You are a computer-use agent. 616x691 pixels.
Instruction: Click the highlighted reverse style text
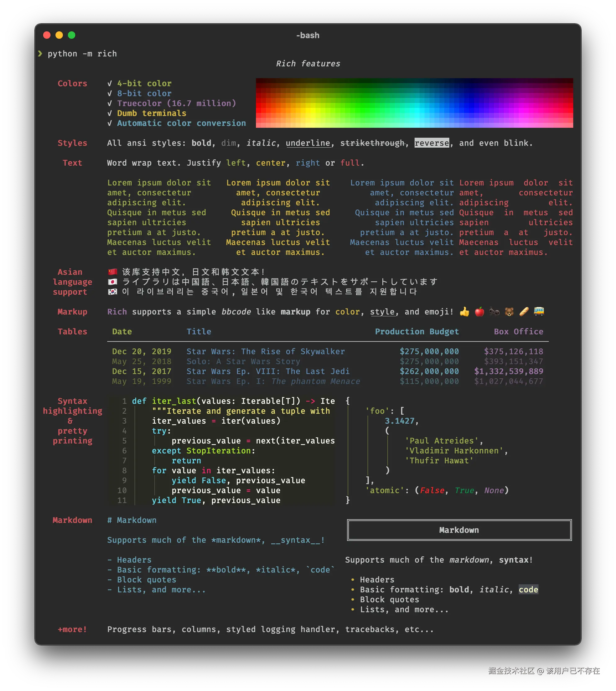click(432, 143)
